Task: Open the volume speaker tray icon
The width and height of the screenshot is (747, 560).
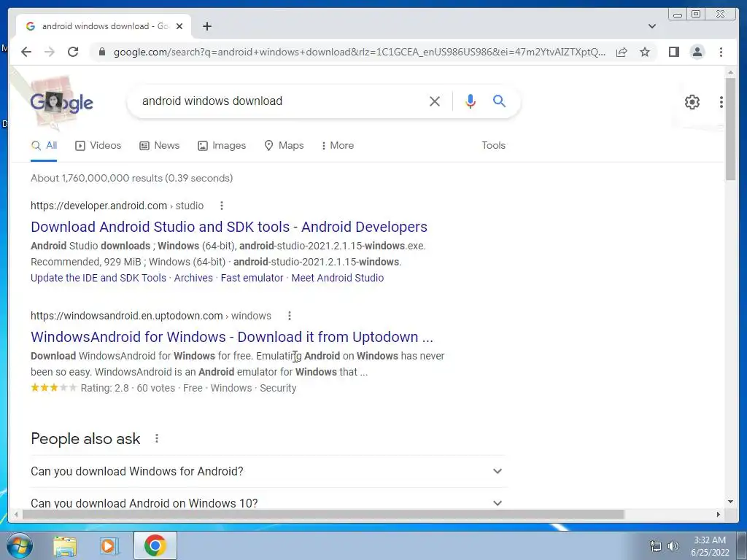Action: click(673, 546)
